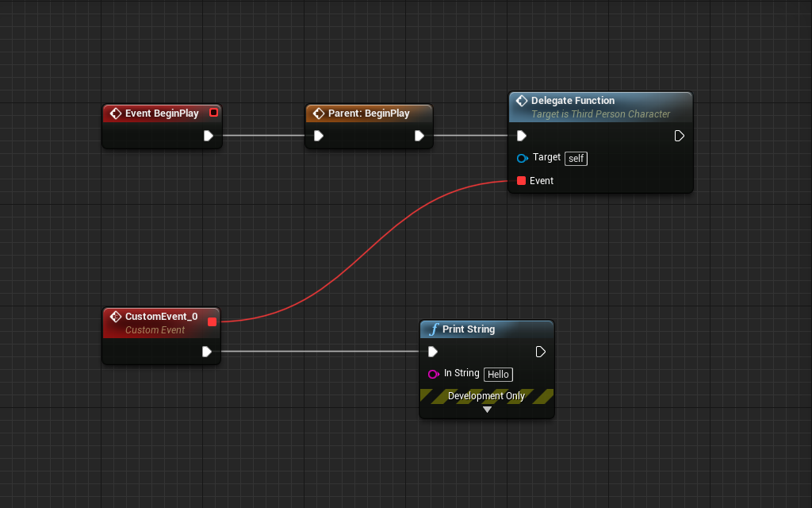Click the Custom Event subtitle text
This screenshot has width=812, height=508.
click(x=155, y=330)
